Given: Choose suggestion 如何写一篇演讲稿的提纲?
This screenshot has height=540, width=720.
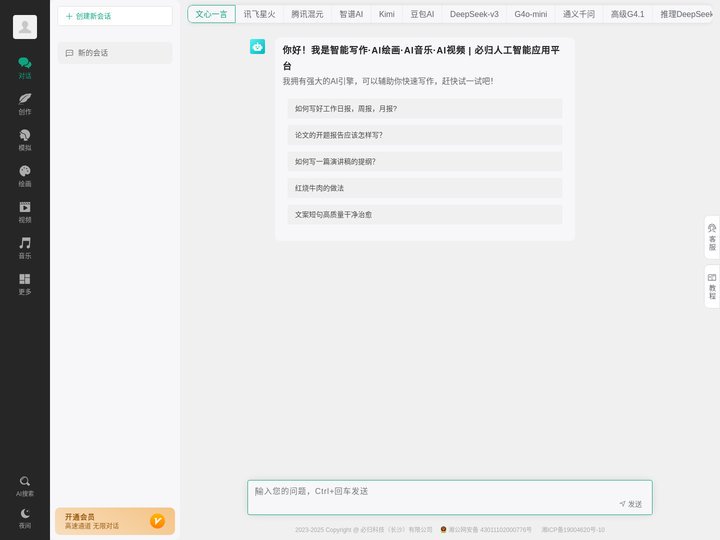Looking at the screenshot, I should coord(425,162).
